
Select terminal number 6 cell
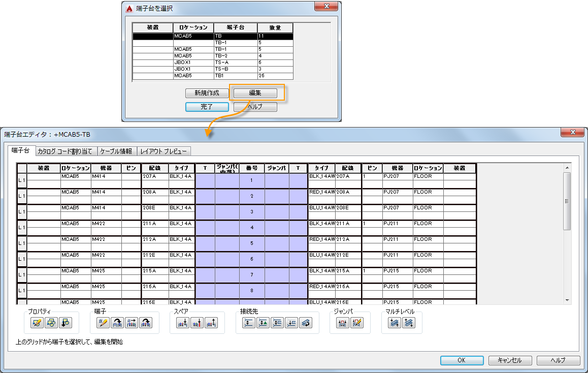tap(252, 259)
